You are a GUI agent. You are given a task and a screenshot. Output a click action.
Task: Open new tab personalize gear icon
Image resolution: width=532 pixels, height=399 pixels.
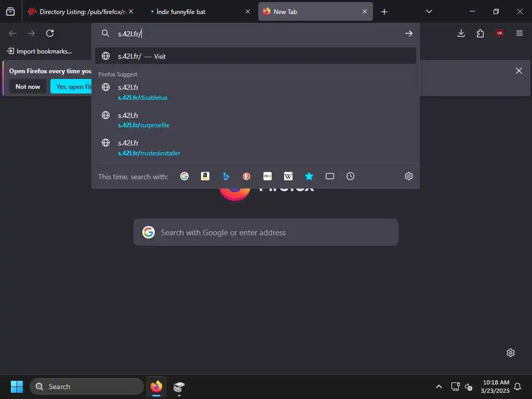coord(510,353)
